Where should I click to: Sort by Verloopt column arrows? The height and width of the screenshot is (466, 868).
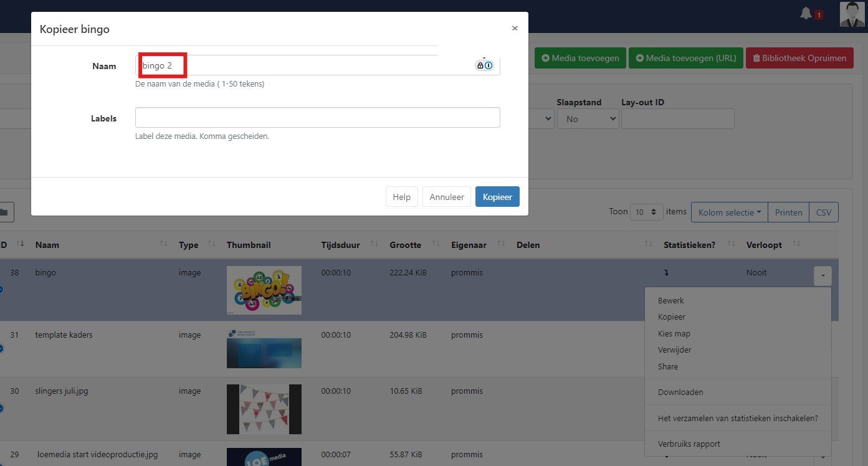click(x=795, y=245)
